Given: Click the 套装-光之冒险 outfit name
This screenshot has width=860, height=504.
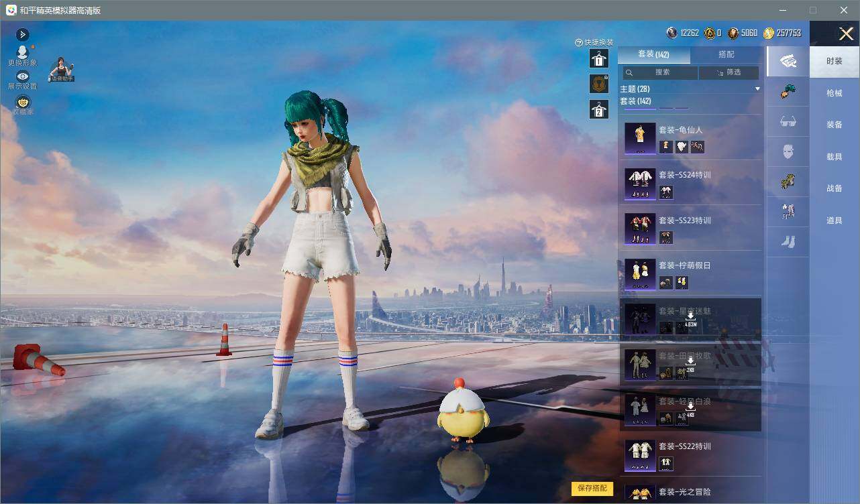Looking at the screenshot, I should click(x=684, y=492).
